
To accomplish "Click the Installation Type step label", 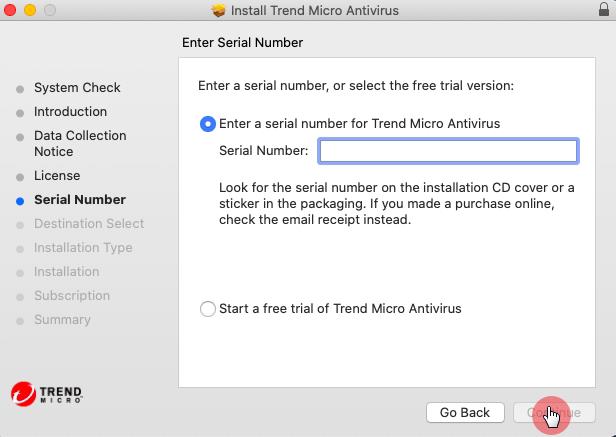I will click(x=83, y=248).
